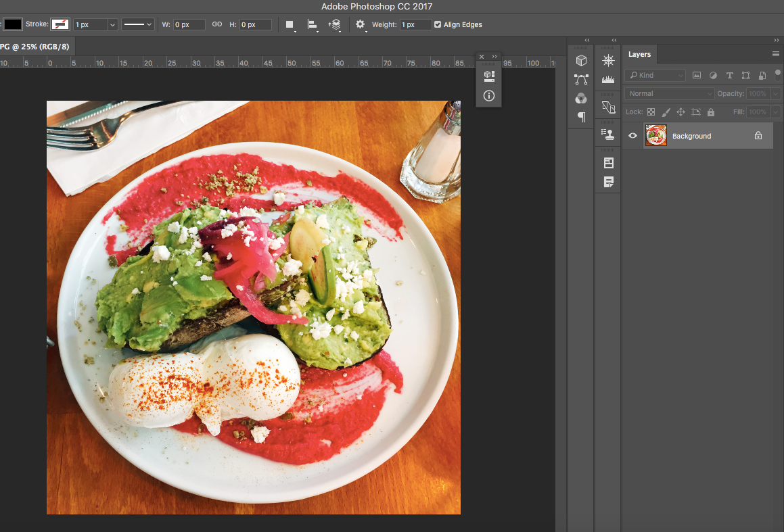Viewport: 784px width, 532px height.
Task: Open the Fill slider dropdown arrow
Action: (x=775, y=112)
